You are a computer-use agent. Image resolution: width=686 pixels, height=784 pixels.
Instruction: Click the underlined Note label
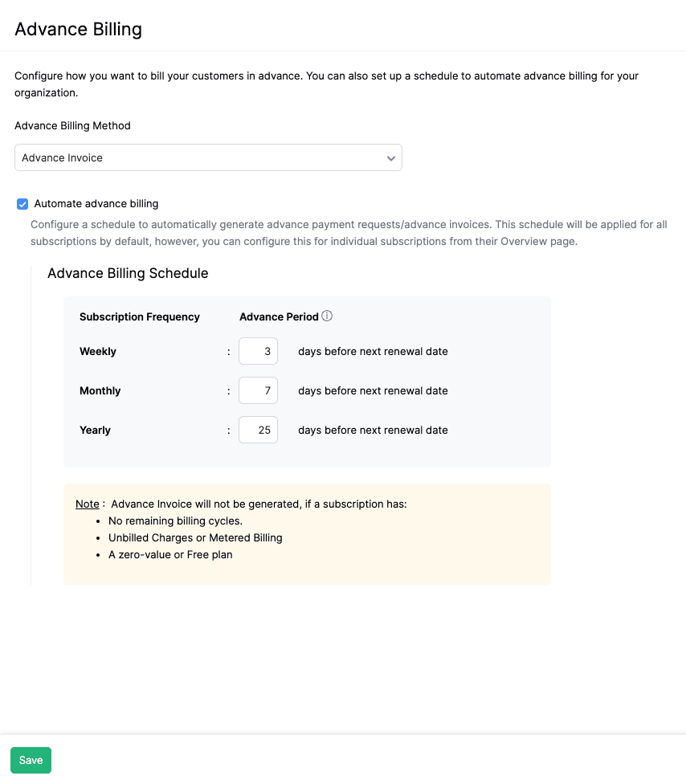[88, 504]
